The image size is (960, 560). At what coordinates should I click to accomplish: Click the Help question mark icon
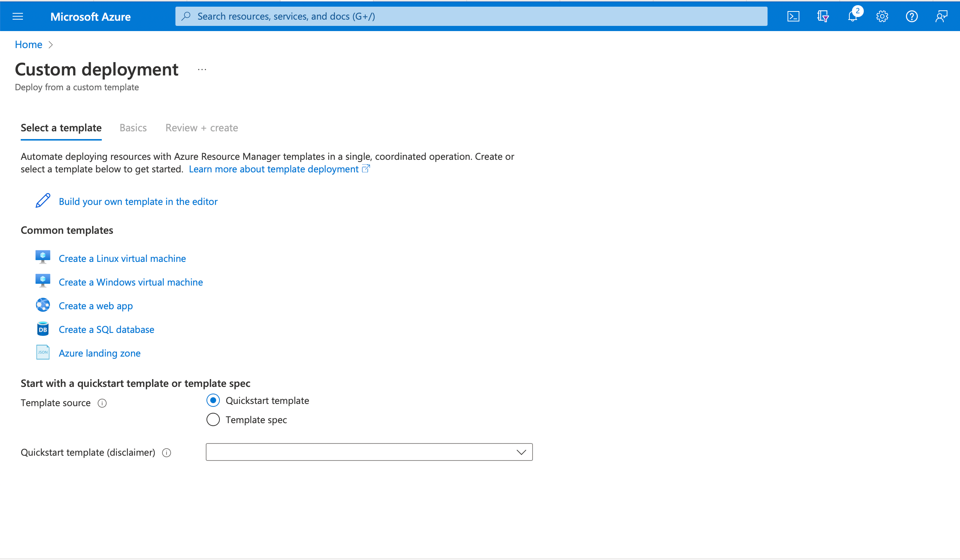[x=912, y=16]
